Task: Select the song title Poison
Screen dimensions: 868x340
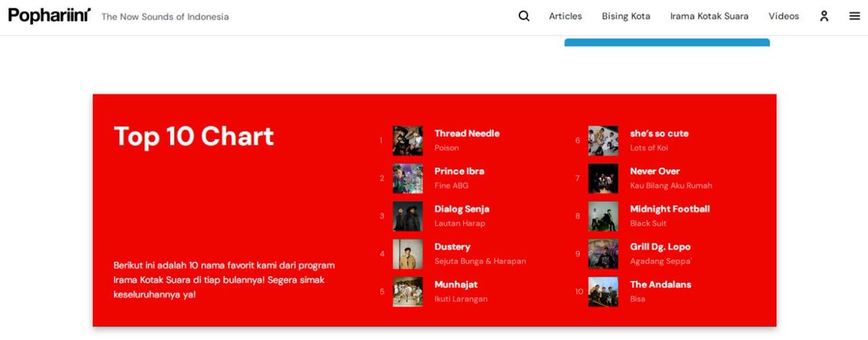Action: tap(446, 148)
